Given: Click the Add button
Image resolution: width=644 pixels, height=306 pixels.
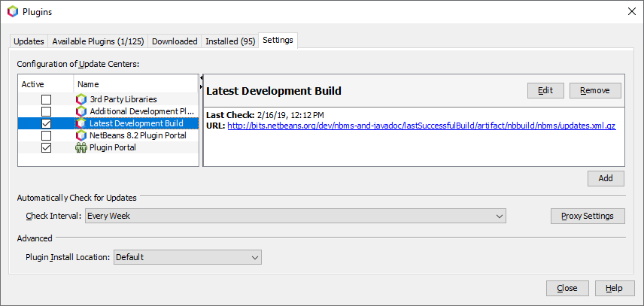Looking at the screenshot, I should pyautogui.click(x=606, y=178).
